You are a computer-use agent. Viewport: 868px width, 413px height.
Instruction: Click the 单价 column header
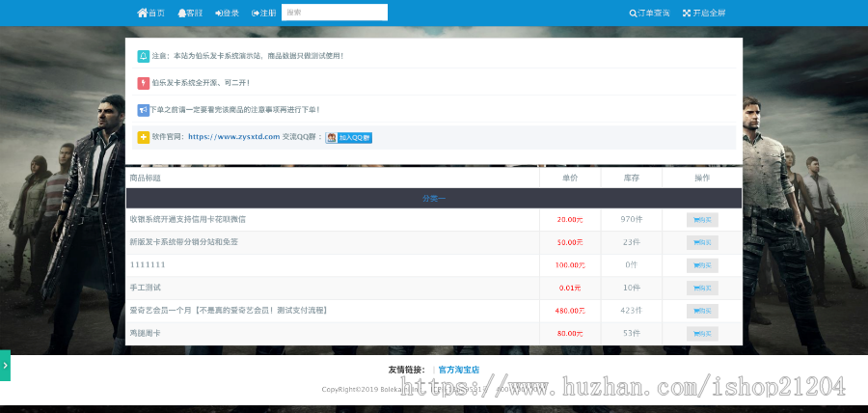point(570,178)
